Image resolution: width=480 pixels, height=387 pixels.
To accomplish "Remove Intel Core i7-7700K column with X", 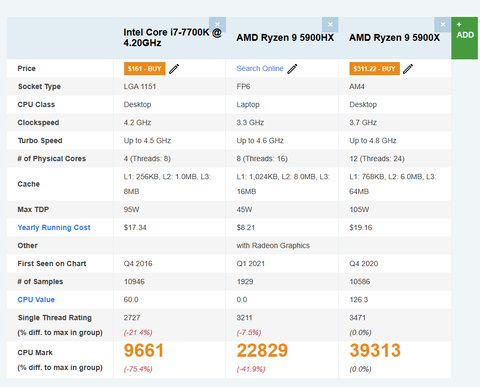I will click(217, 24).
